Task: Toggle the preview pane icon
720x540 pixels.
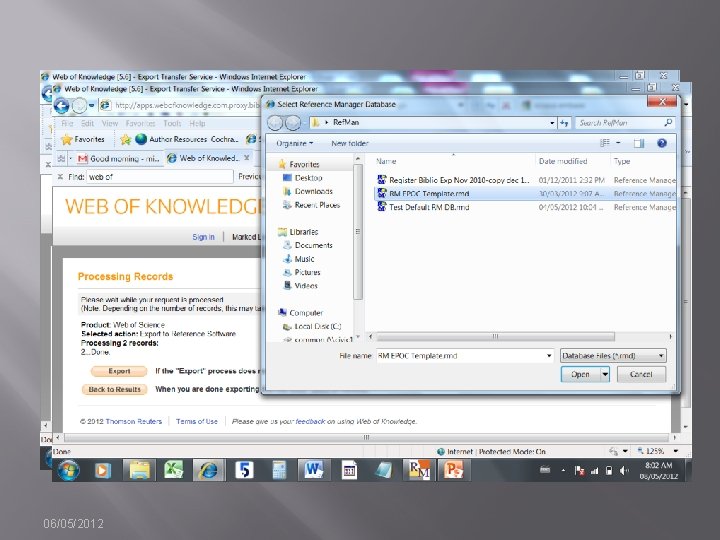Action: point(639,143)
